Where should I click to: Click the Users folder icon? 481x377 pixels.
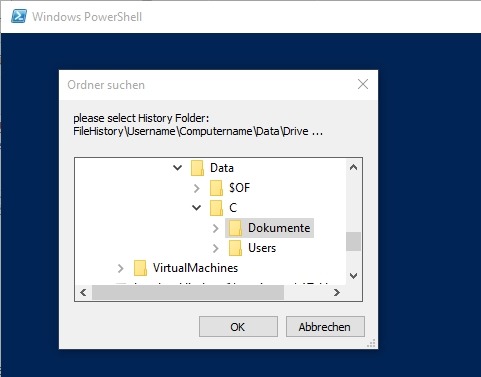[x=235, y=248]
